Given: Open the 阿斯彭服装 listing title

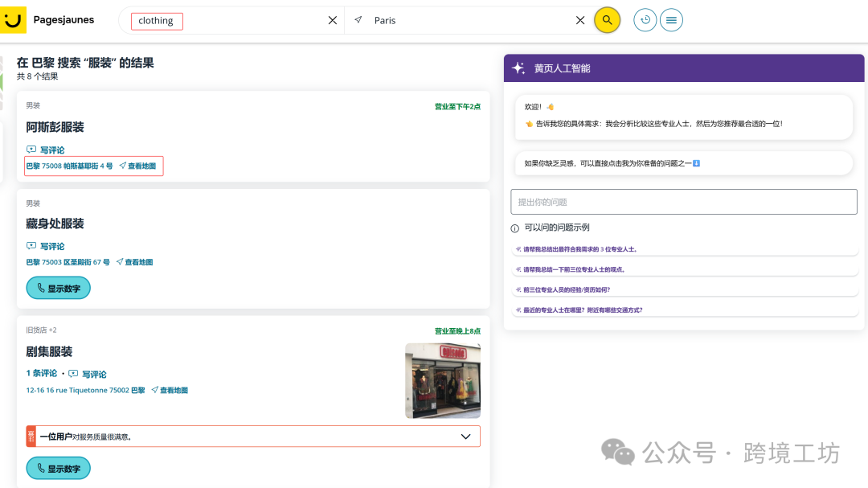Looking at the screenshot, I should tap(54, 127).
